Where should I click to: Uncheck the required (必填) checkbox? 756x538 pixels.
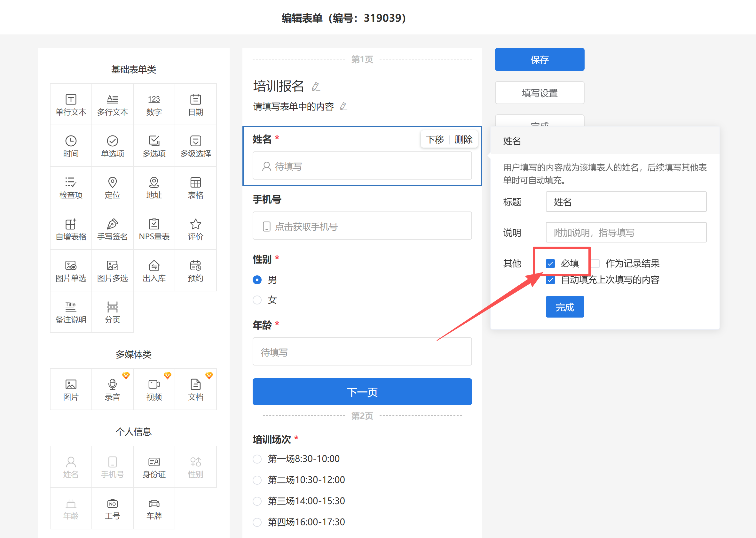pos(550,264)
